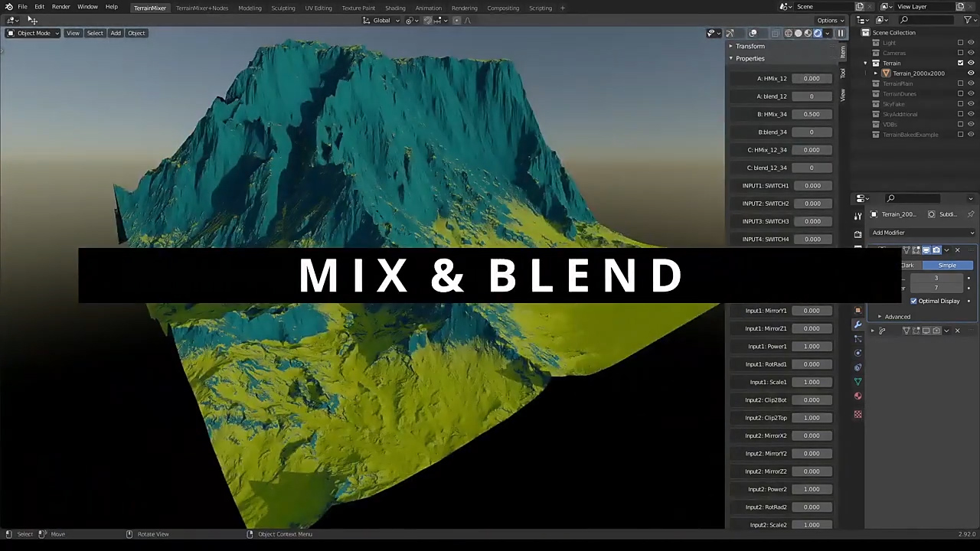Enable SkyFake collection checkbox
The image size is (980, 551).
960,104
